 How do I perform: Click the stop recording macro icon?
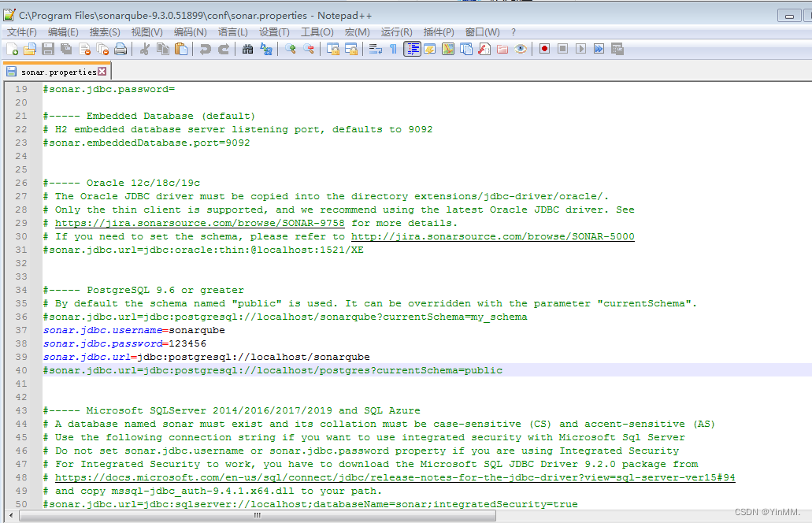(563, 49)
